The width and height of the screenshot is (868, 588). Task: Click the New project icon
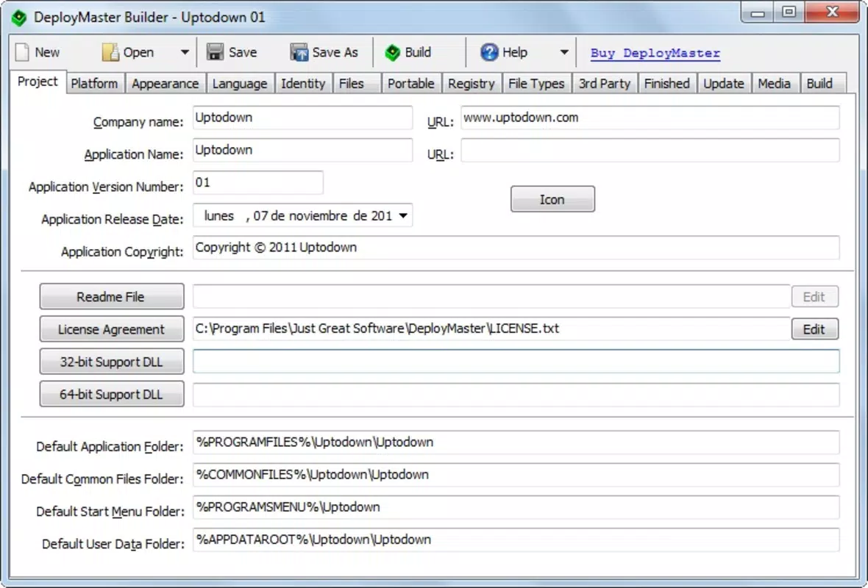coord(22,52)
